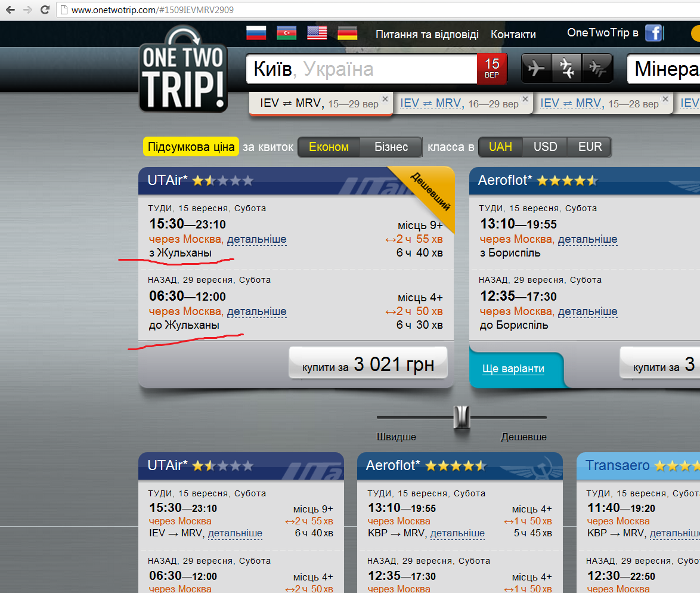Switch currency to EUR
This screenshot has width=700, height=593.
[x=590, y=147]
